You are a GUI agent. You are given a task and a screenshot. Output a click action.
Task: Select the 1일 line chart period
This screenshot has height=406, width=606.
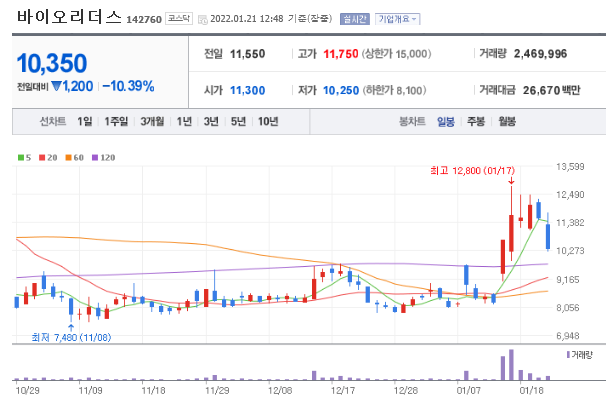[85, 122]
